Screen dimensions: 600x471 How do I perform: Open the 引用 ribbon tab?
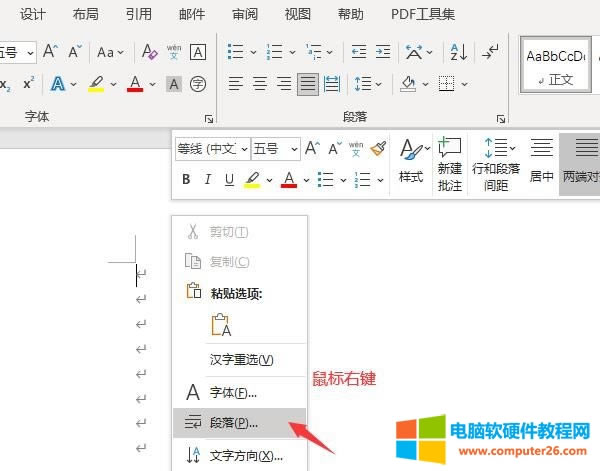[139, 14]
